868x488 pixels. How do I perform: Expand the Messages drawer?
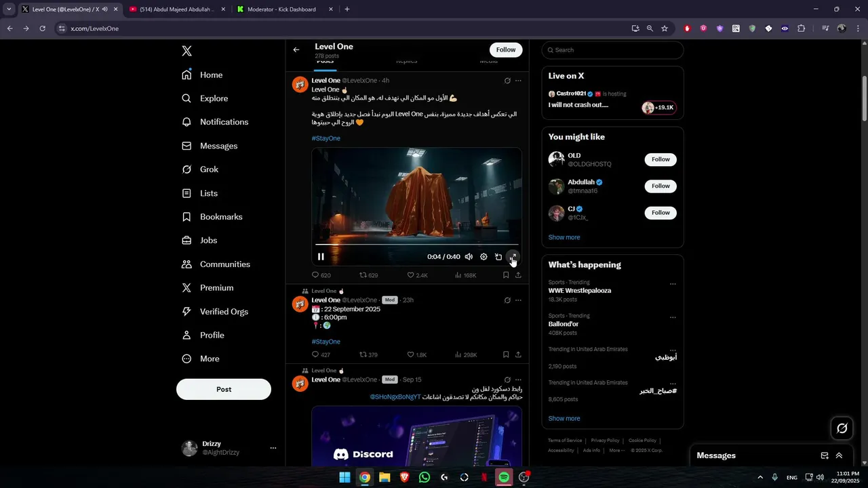click(x=839, y=455)
